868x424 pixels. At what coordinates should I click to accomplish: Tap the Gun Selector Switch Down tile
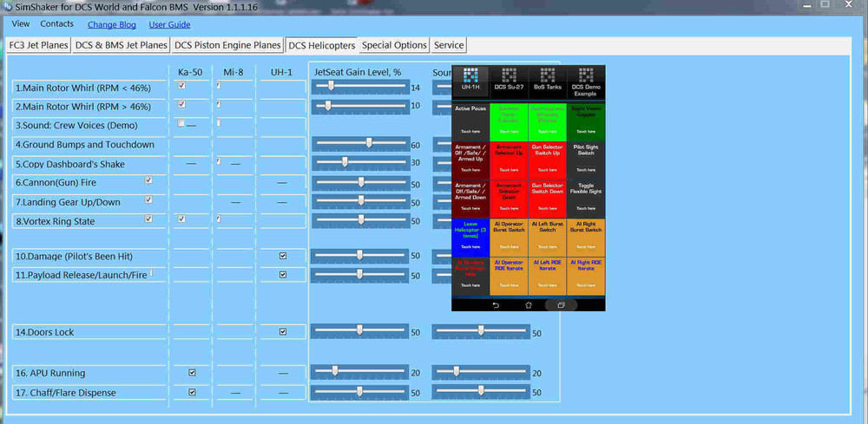tap(547, 199)
